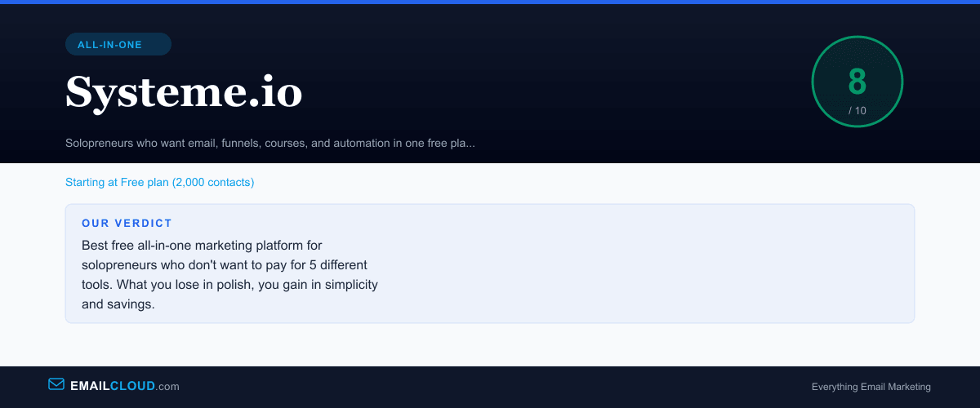Click "5 different" in the verdict text

[x=338, y=264]
